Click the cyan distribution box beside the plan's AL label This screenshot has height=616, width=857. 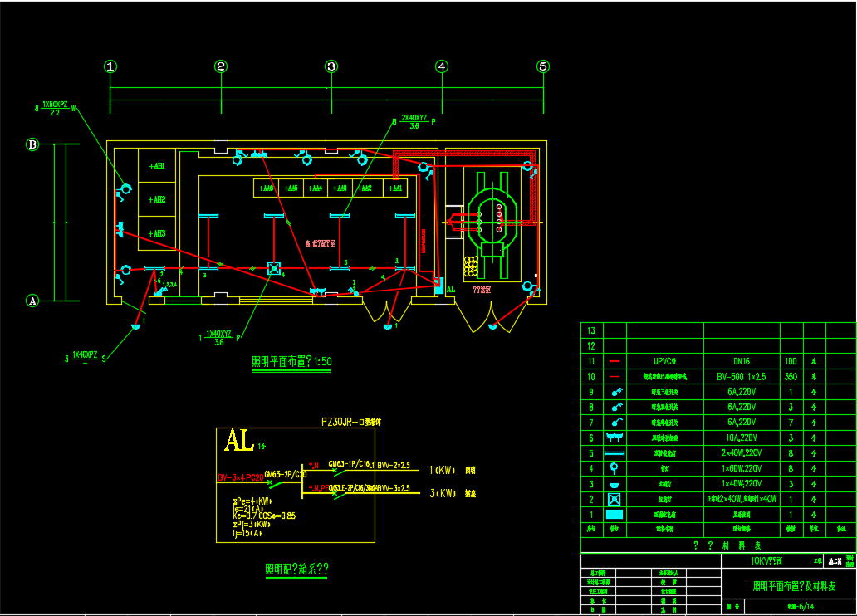pos(439,286)
